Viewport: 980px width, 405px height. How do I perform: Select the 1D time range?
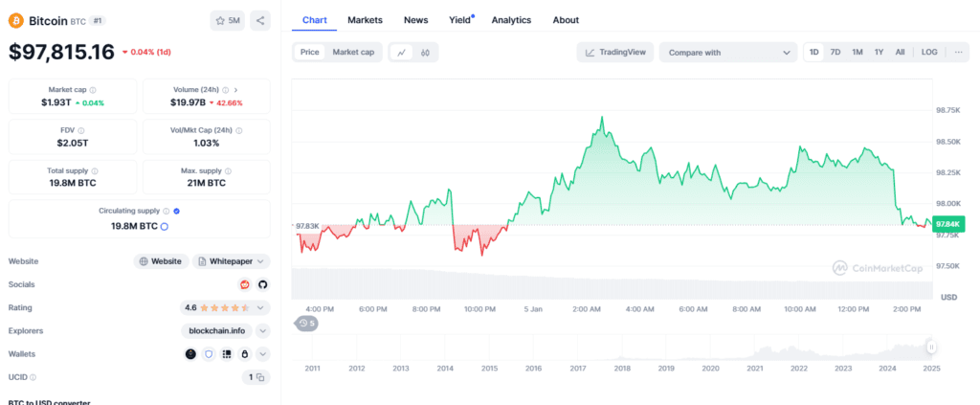[814, 53]
